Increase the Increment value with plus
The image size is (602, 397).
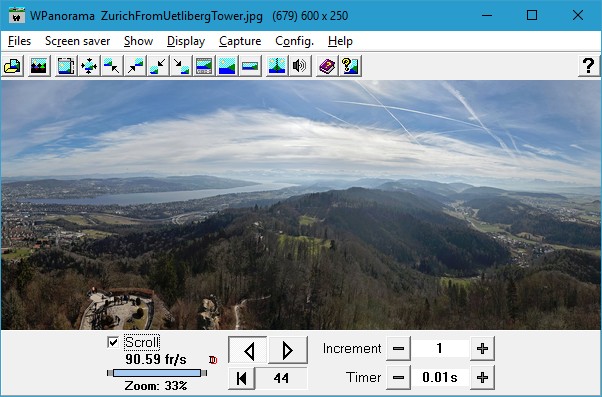coord(482,348)
